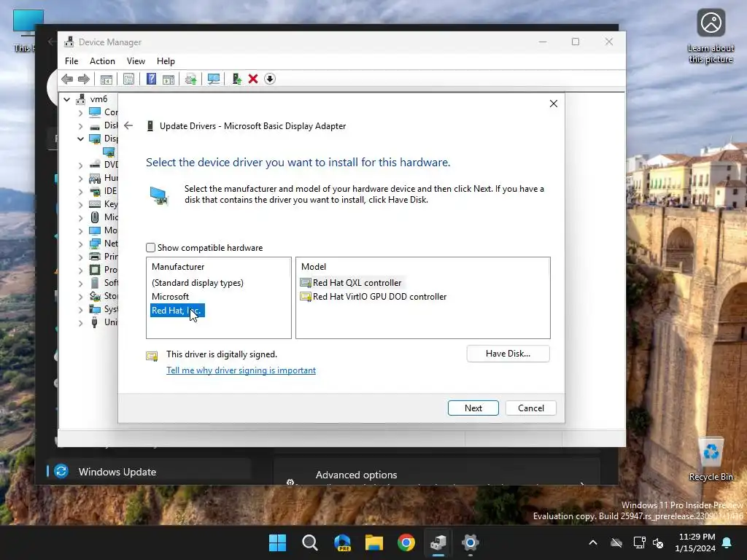Screen dimensions: 747x560
Task: Open the View menu
Action: pyautogui.click(x=136, y=61)
